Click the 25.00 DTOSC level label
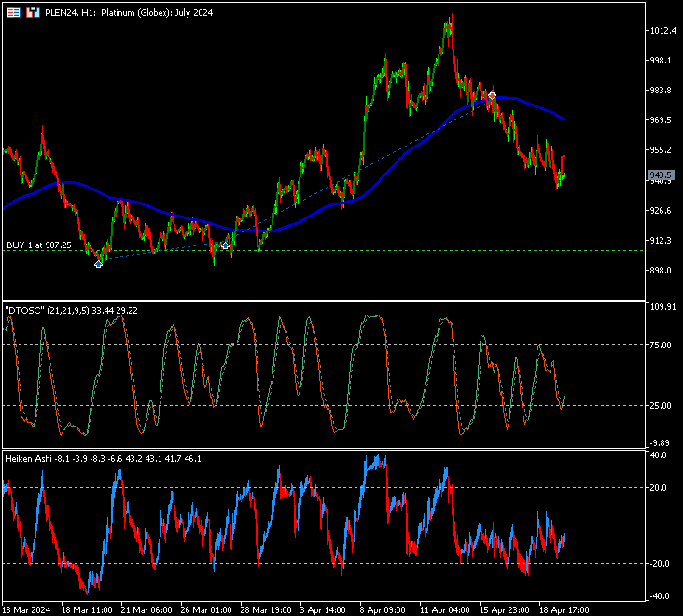Viewport: 683px width, 616px height. [661, 406]
